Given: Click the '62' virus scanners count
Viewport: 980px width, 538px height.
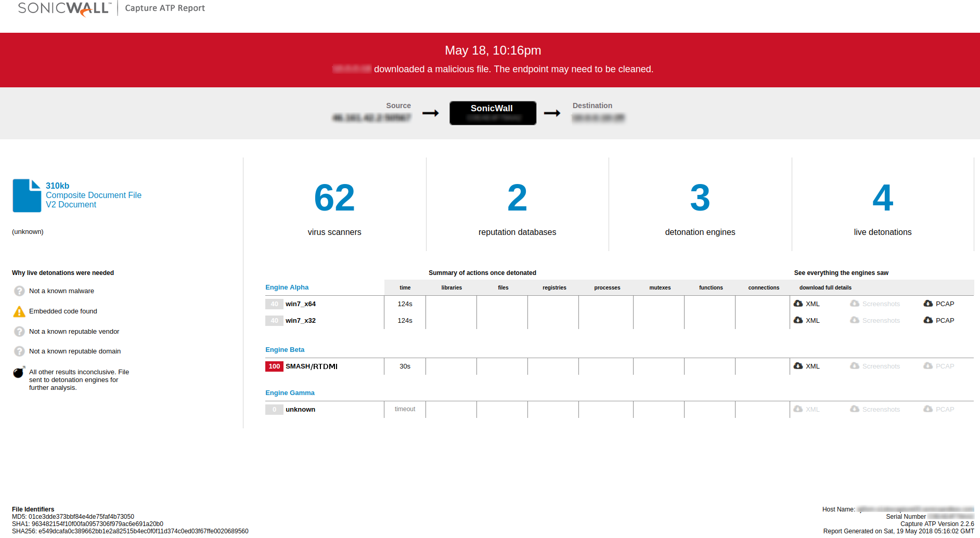Looking at the screenshot, I should tap(334, 198).
